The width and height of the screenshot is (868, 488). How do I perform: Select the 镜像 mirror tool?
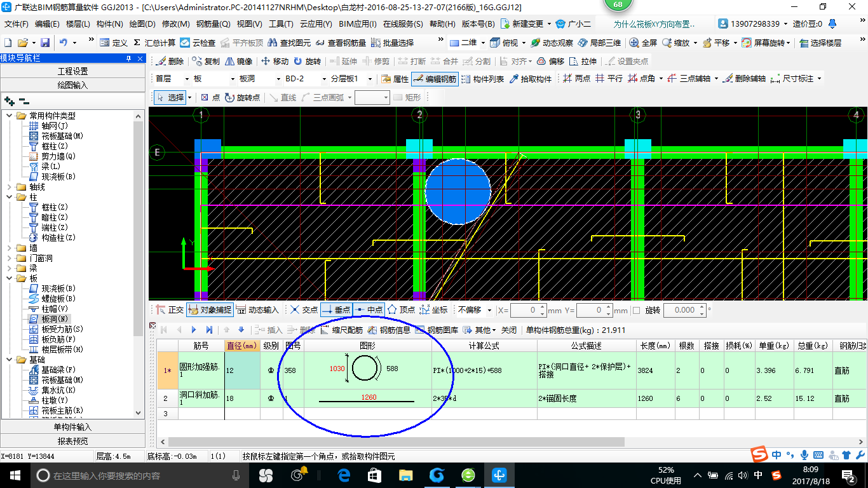pos(238,62)
